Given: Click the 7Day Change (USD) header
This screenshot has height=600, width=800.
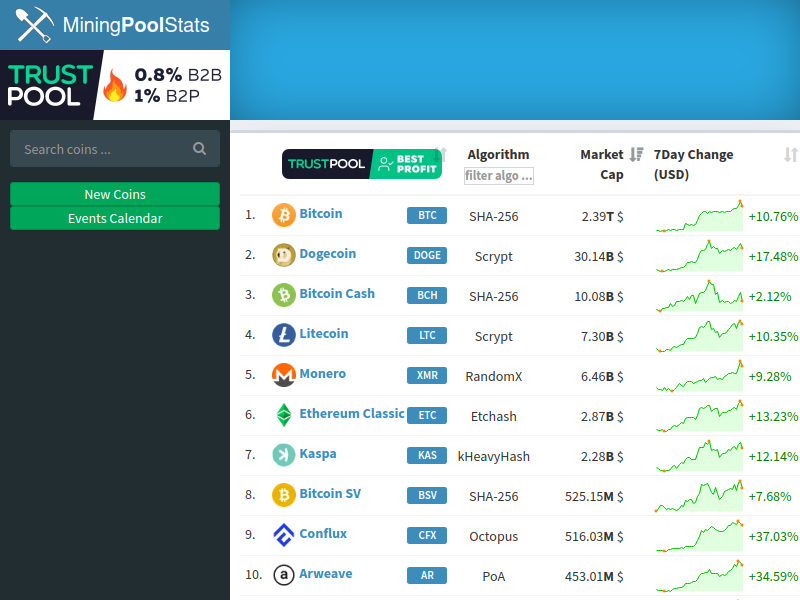Looking at the screenshot, I should pos(693,164).
